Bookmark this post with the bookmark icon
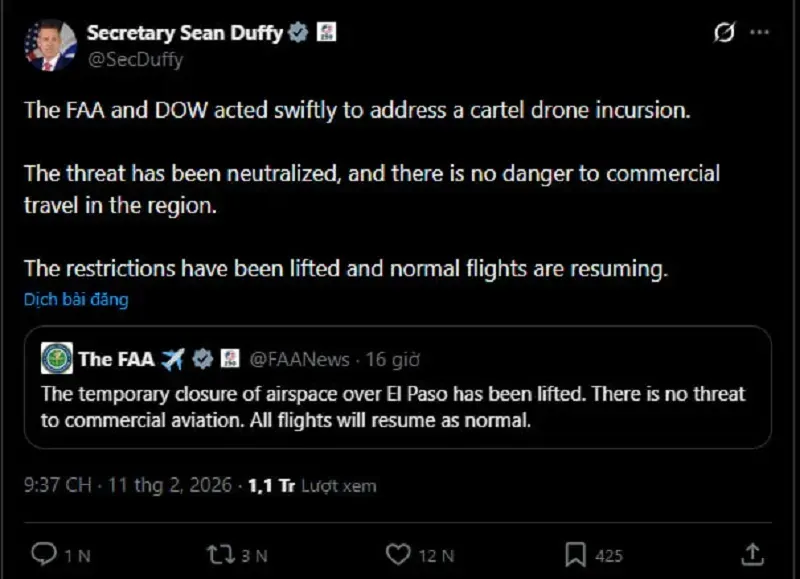Image resolution: width=800 pixels, height=579 pixels. [x=575, y=554]
